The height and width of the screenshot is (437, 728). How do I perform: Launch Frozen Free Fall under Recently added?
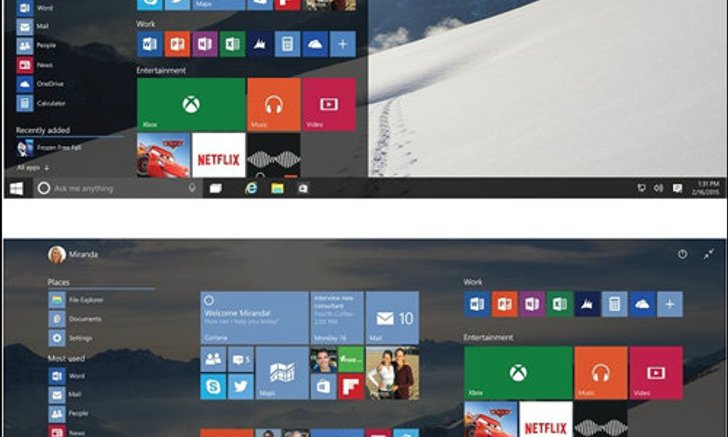coord(49,148)
